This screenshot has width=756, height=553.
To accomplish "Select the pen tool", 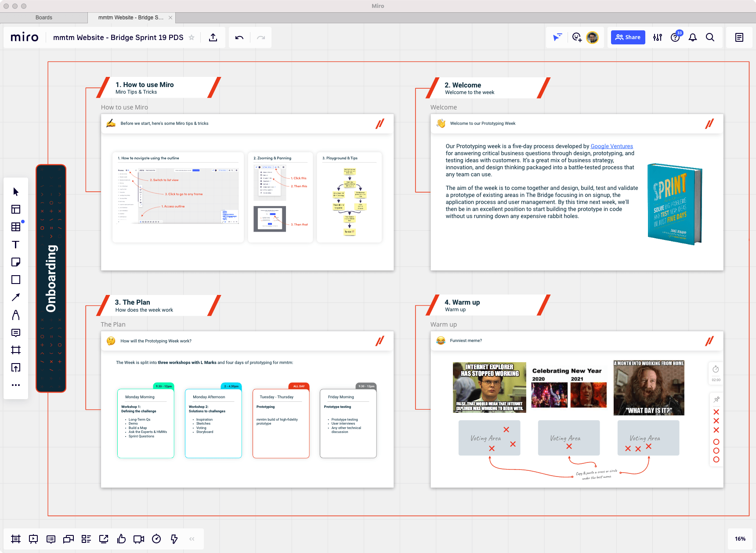I will point(16,315).
